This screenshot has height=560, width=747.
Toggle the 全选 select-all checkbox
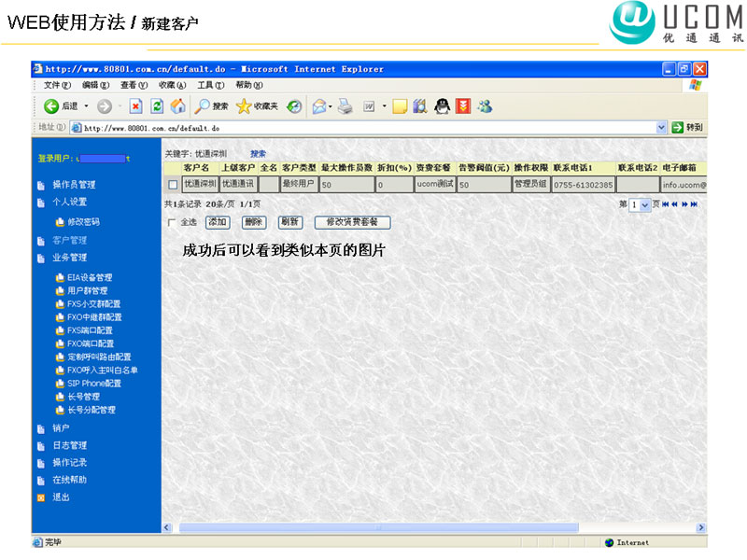point(172,222)
